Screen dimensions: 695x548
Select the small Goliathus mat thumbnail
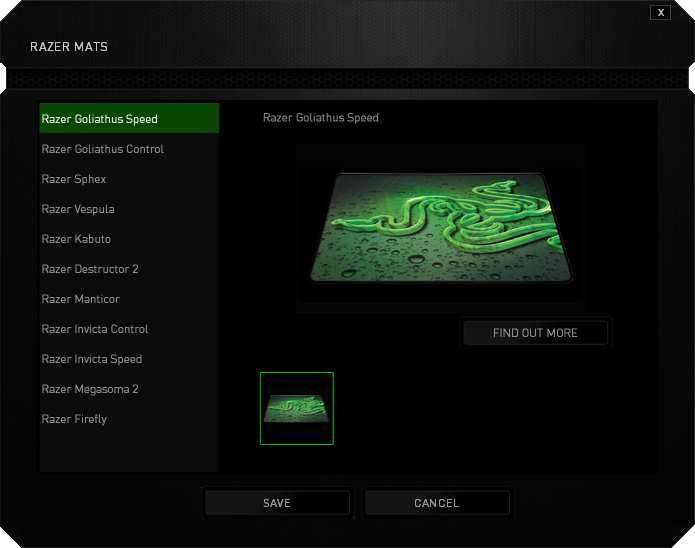(297, 408)
